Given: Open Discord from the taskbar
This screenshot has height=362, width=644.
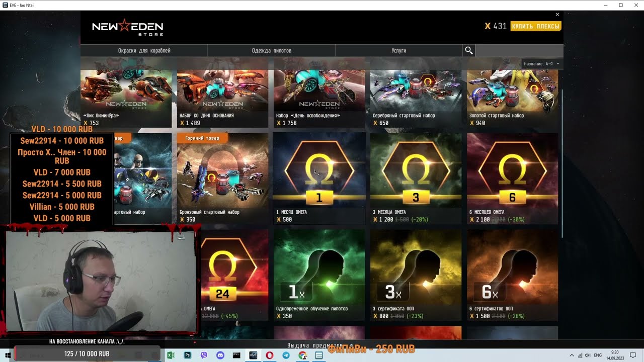Looking at the screenshot, I should point(220,355).
